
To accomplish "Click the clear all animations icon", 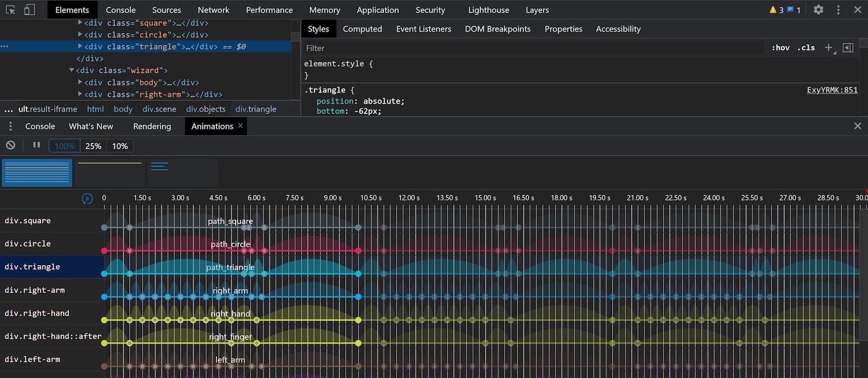I will pyautogui.click(x=10, y=145).
